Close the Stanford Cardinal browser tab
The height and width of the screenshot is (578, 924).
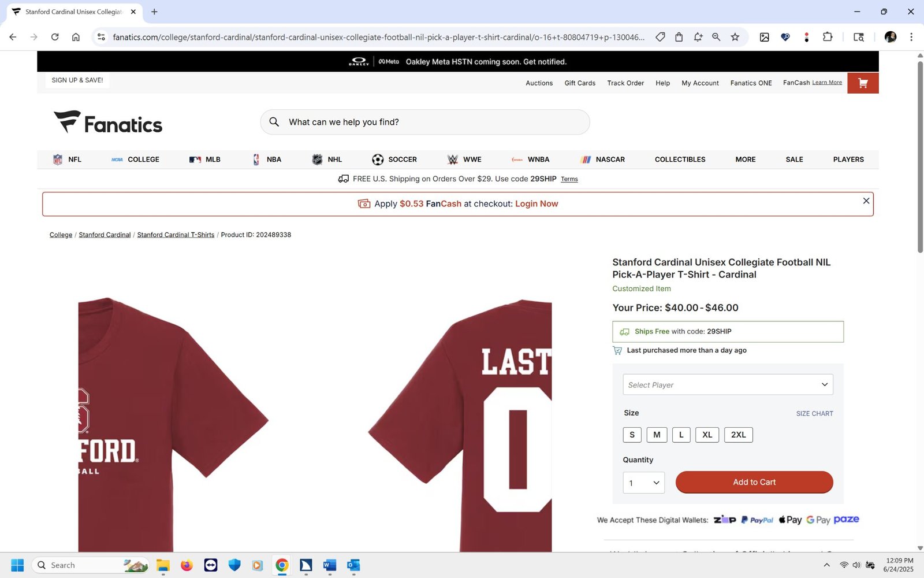coord(133,12)
